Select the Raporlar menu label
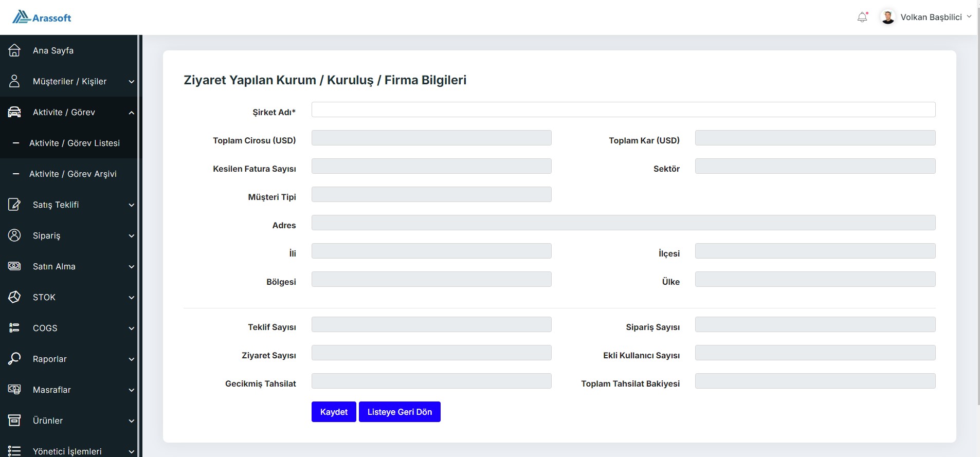The image size is (980, 457). coord(50,359)
